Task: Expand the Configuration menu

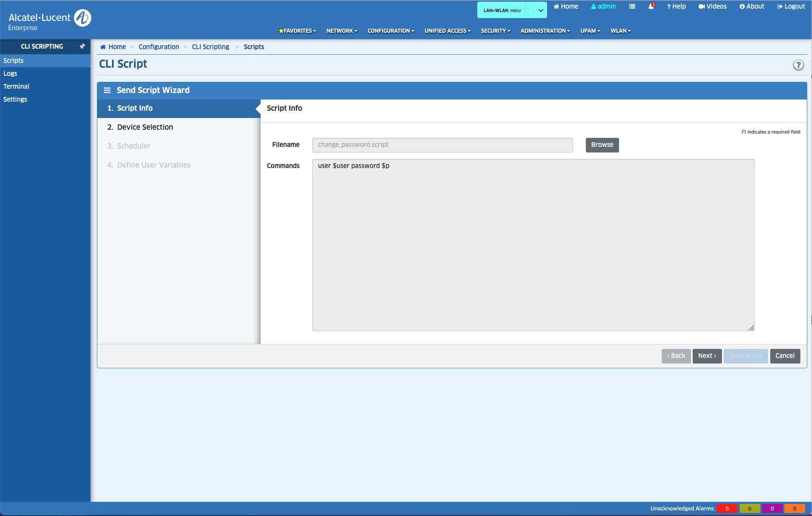Action: coord(391,31)
